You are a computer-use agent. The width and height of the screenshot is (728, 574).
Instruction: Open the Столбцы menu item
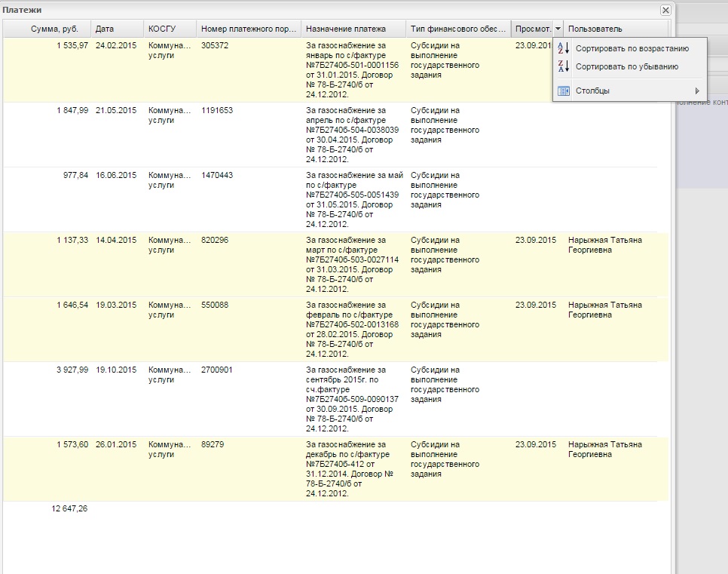[630, 91]
